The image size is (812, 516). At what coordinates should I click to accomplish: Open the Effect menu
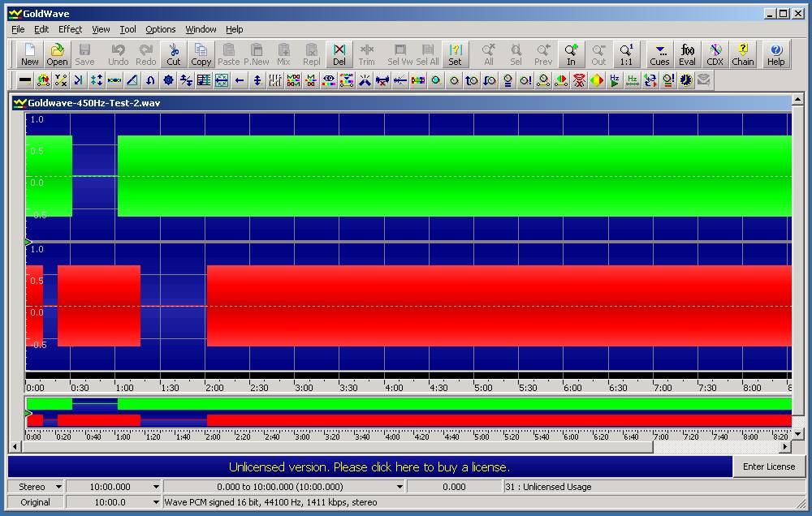point(70,29)
